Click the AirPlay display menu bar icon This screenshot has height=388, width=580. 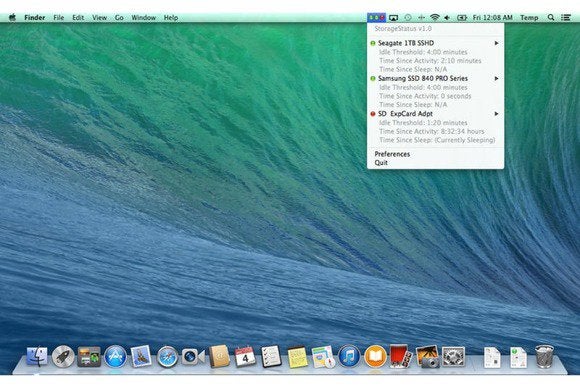point(394,17)
